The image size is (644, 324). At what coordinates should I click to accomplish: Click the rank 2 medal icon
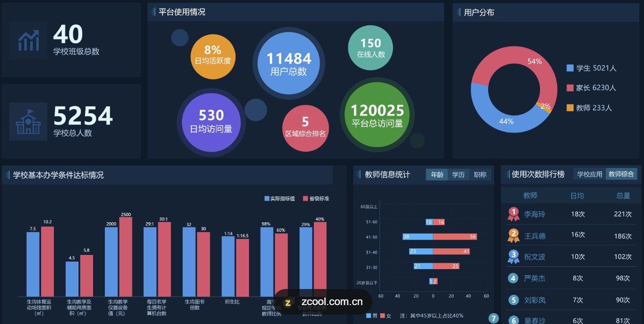(514, 235)
